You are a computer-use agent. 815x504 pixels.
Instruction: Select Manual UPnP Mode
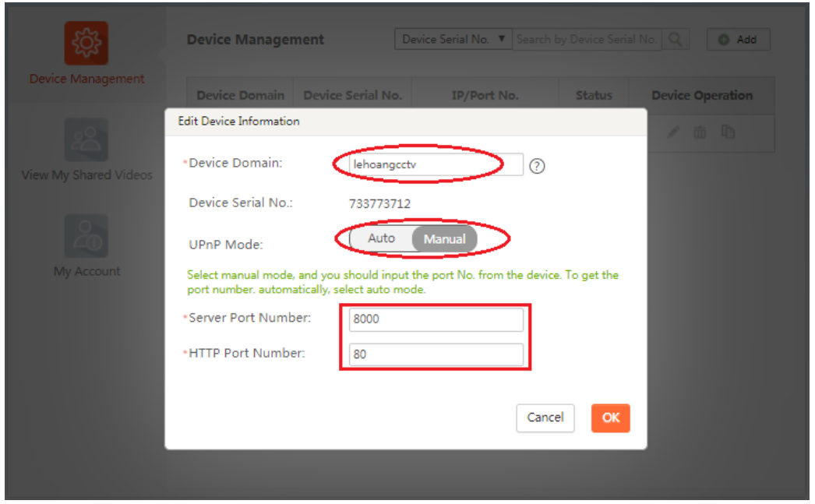point(444,239)
